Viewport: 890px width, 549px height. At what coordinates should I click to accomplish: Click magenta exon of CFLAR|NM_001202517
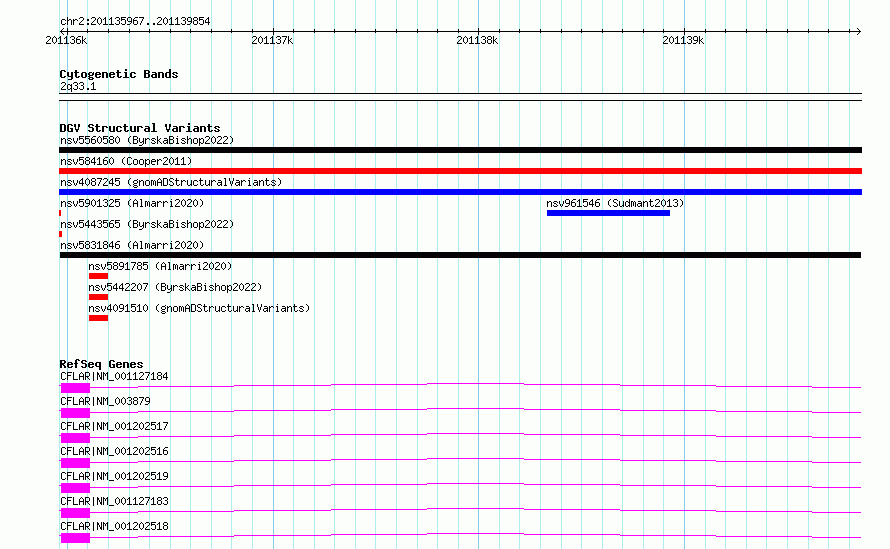[75, 438]
